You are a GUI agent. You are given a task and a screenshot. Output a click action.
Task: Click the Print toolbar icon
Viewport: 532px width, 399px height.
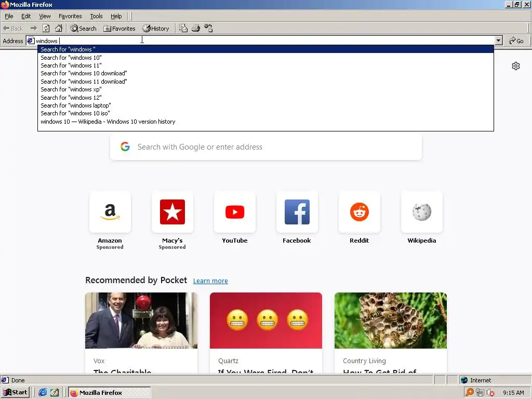(x=196, y=29)
